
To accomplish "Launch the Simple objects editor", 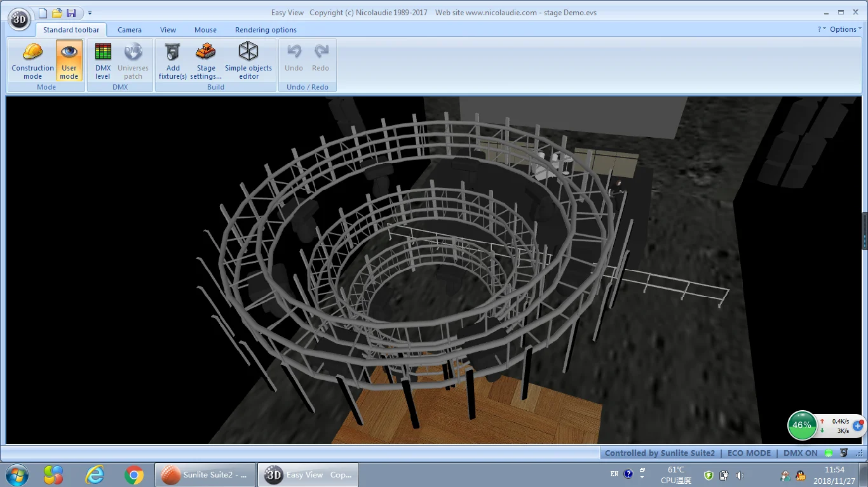I will point(248,61).
